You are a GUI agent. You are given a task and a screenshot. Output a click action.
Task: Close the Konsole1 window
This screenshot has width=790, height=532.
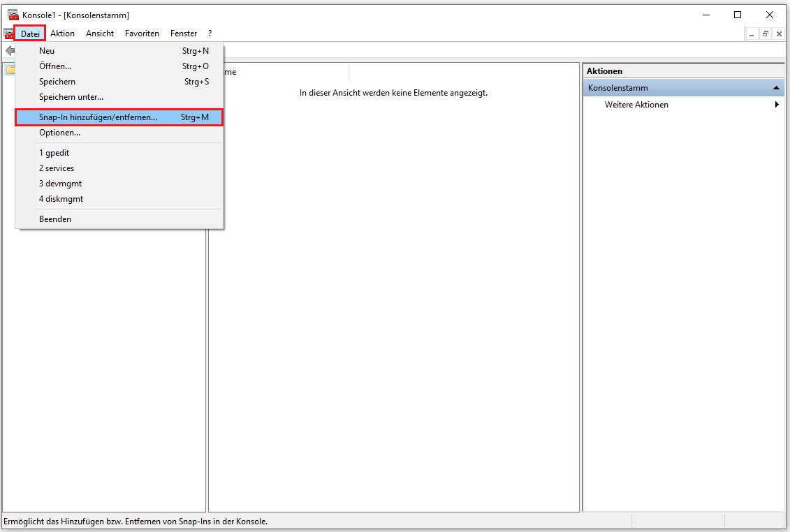[x=769, y=15]
